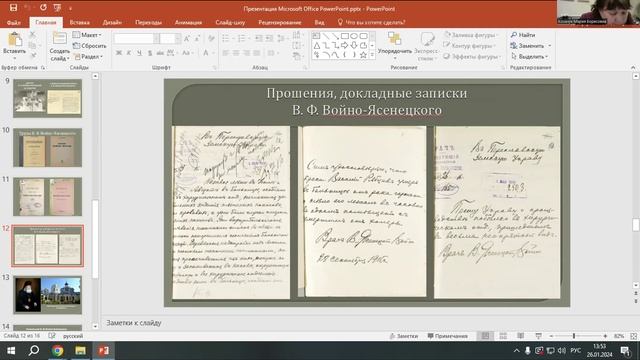Select slide 9 thumbnail
640x360 pixels.
(47, 98)
